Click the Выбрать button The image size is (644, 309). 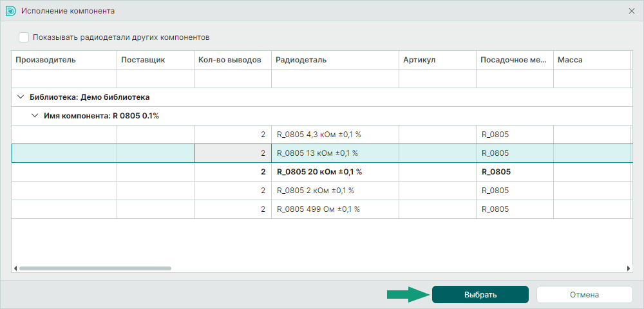click(480, 295)
